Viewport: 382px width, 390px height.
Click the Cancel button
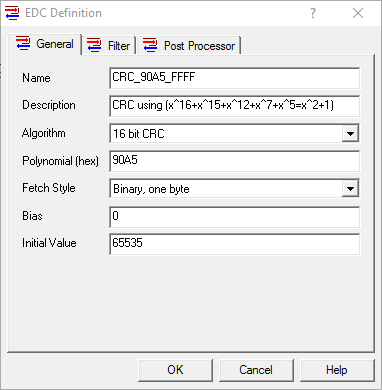[256, 370]
